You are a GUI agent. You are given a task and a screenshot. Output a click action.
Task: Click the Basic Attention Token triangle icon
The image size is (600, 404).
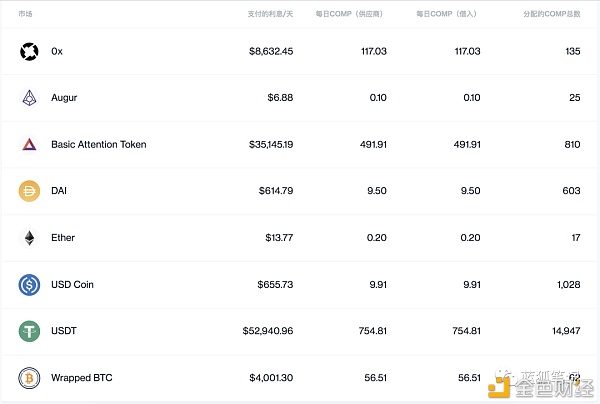29,145
